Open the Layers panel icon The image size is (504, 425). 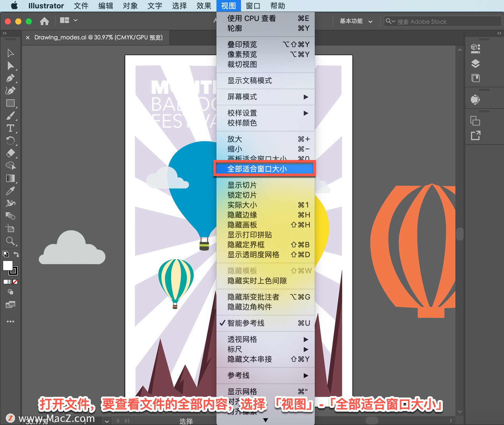click(475, 63)
